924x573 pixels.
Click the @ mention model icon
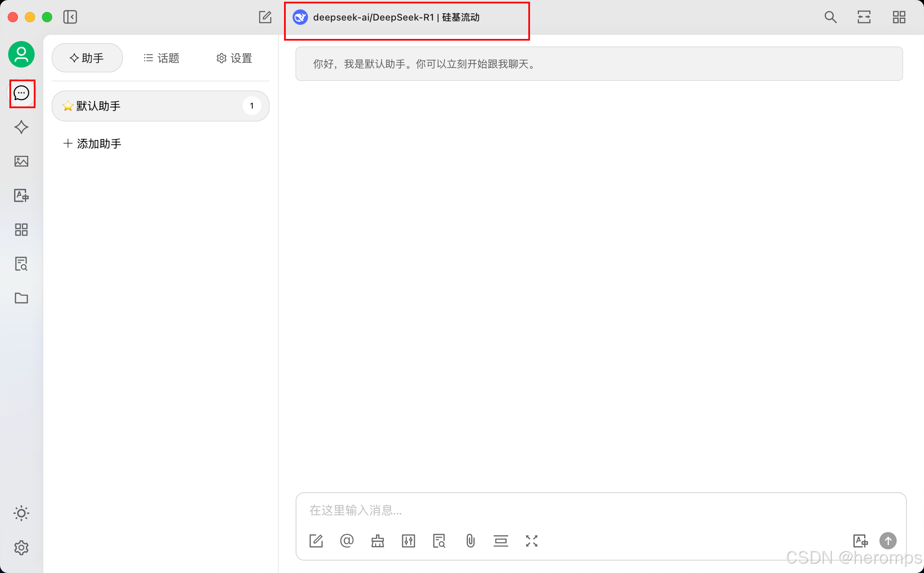(347, 541)
